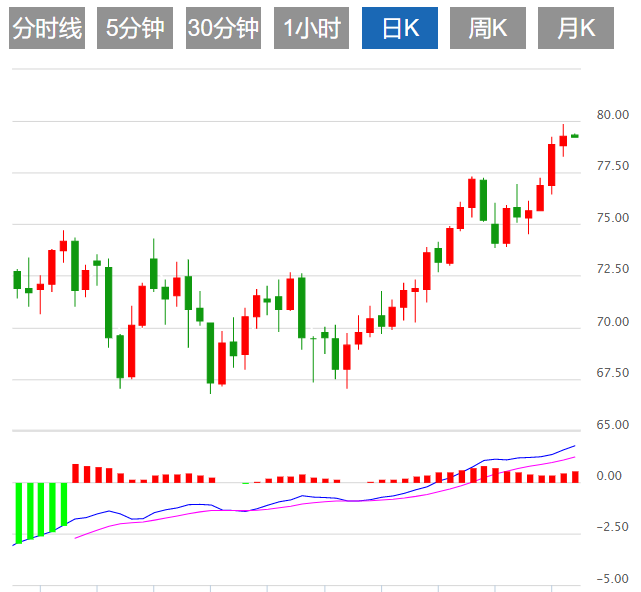The image size is (641, 592).
Task: Click the 70.00 price axis label
Action: 612,322
